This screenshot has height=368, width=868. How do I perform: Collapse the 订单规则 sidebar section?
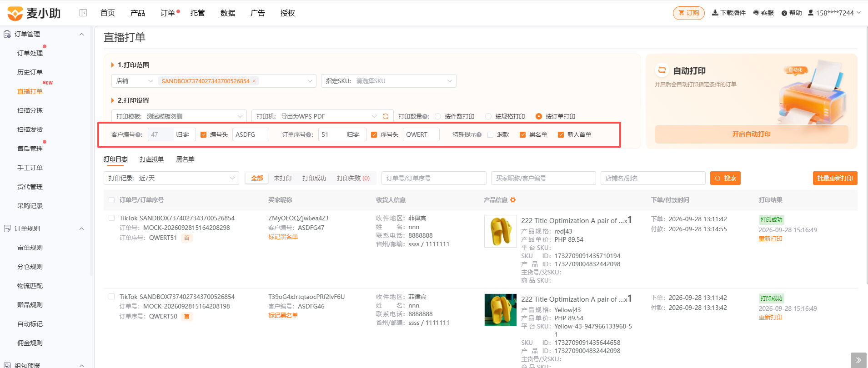[x=82, y=229]
